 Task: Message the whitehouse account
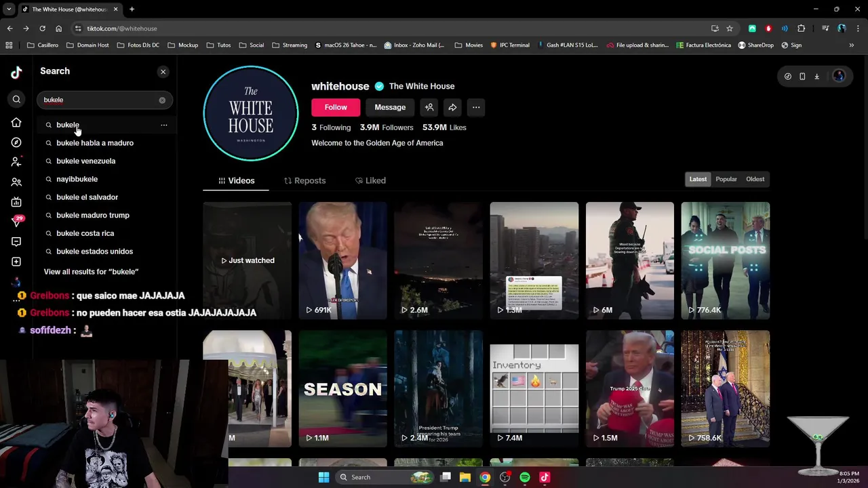(390, 107)
